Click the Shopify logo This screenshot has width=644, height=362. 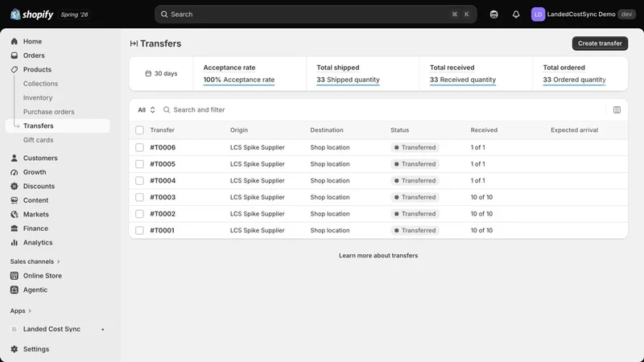coord(32,14)
